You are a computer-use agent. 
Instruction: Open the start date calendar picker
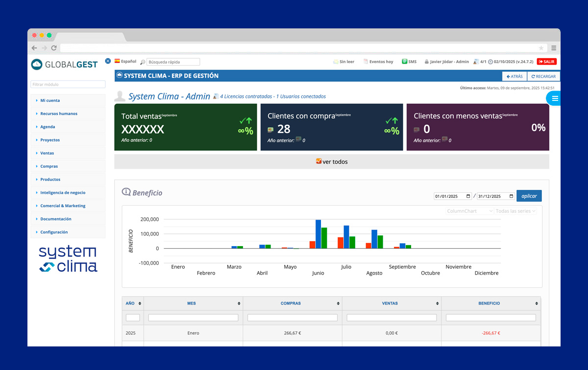coord(468,196)
